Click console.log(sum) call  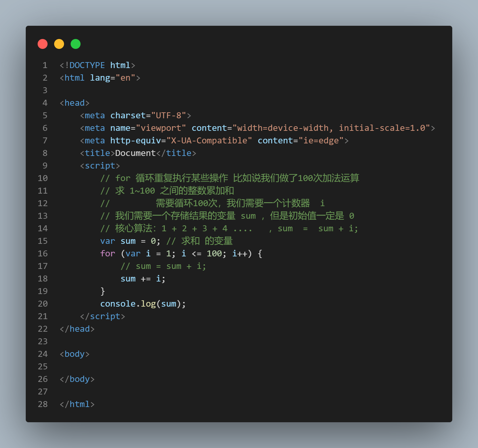pyautogui.click(x=143, y=304)
